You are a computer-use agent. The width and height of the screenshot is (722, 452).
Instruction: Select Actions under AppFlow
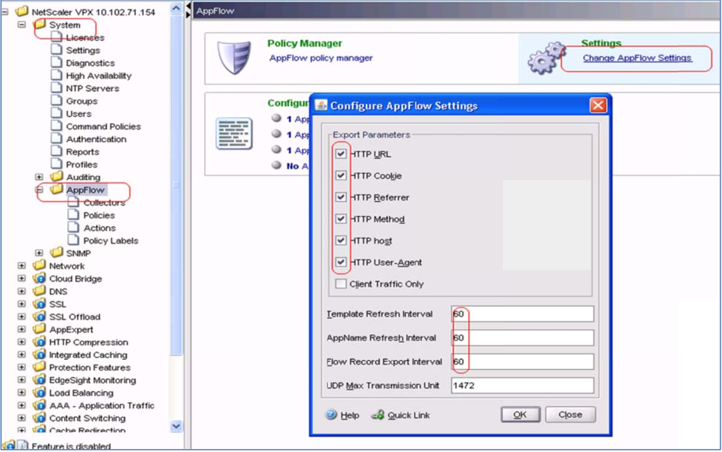point(99,228)
